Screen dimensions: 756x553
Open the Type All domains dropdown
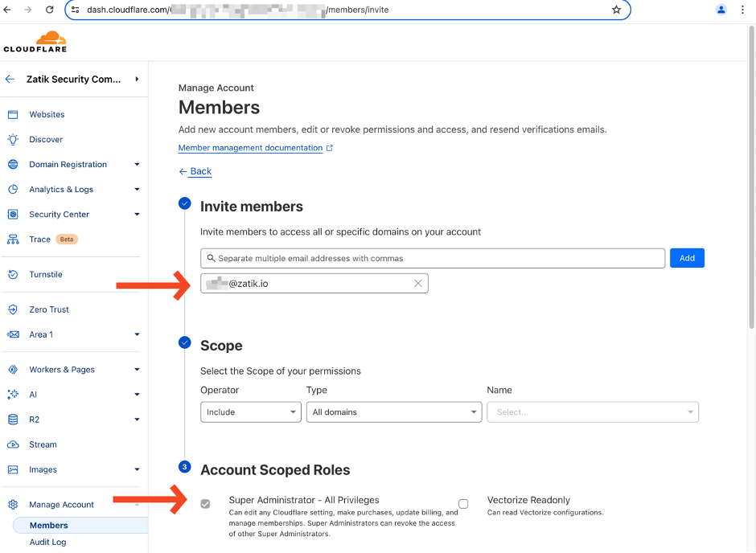click(394, 412)
